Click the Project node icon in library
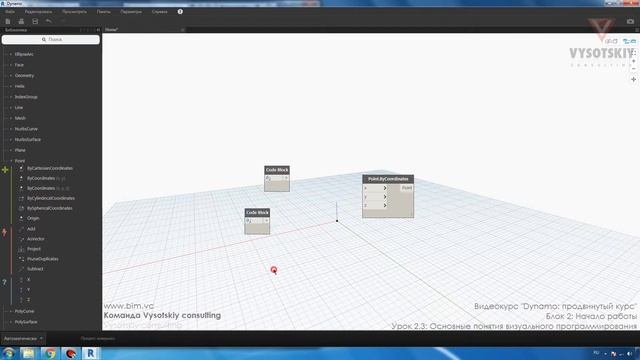This screenshot has height=360, width=640. 21,249
